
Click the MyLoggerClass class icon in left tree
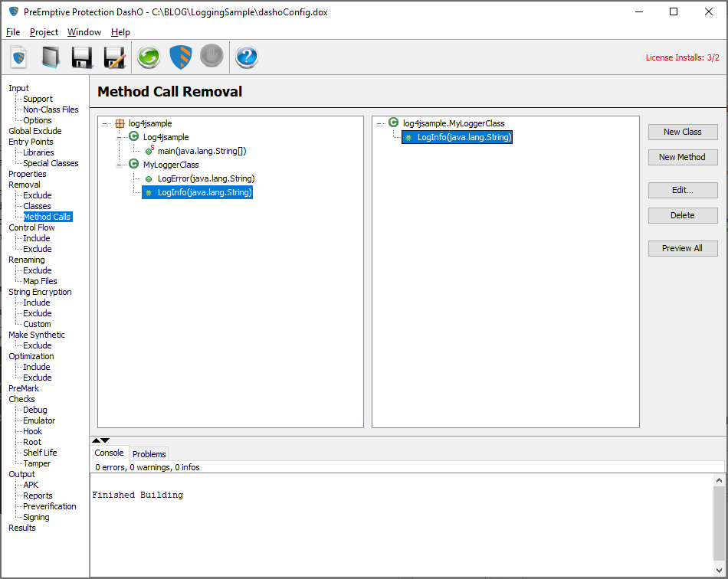point(133,164)
